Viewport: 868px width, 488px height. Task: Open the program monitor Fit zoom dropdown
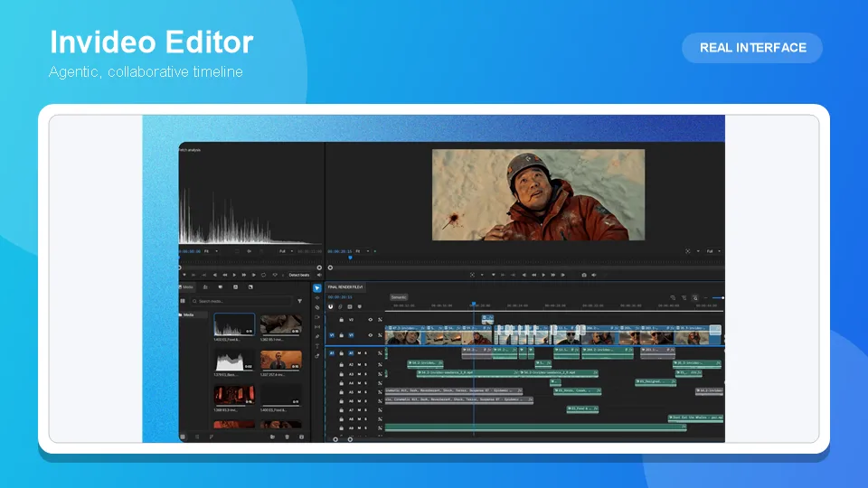coord(362,251)
